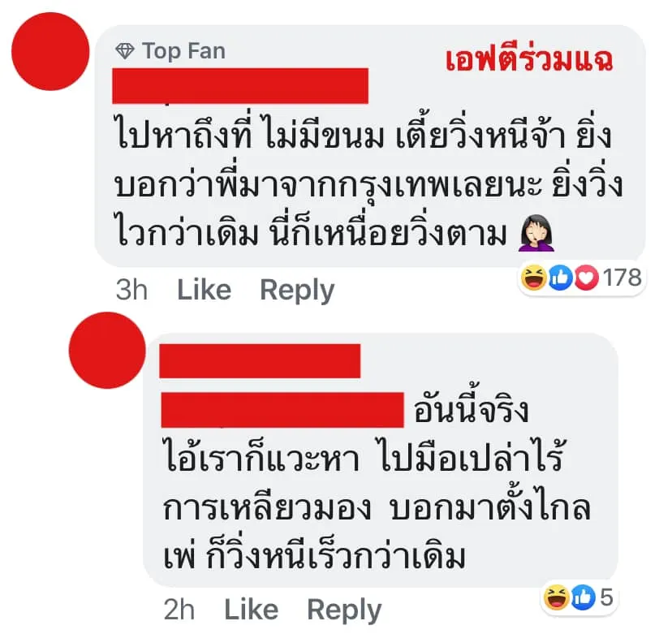Click the facepalm emoji in the first comment
Screen dimensions: 672x638
(536, 234)
